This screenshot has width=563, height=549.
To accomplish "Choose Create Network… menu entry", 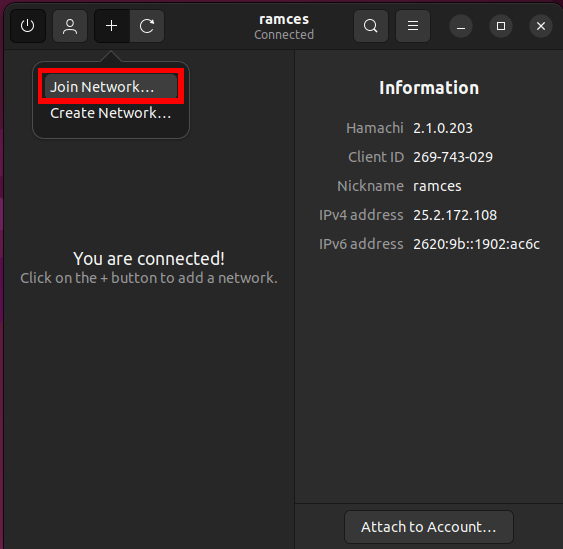I will click(x=111, y=113).
